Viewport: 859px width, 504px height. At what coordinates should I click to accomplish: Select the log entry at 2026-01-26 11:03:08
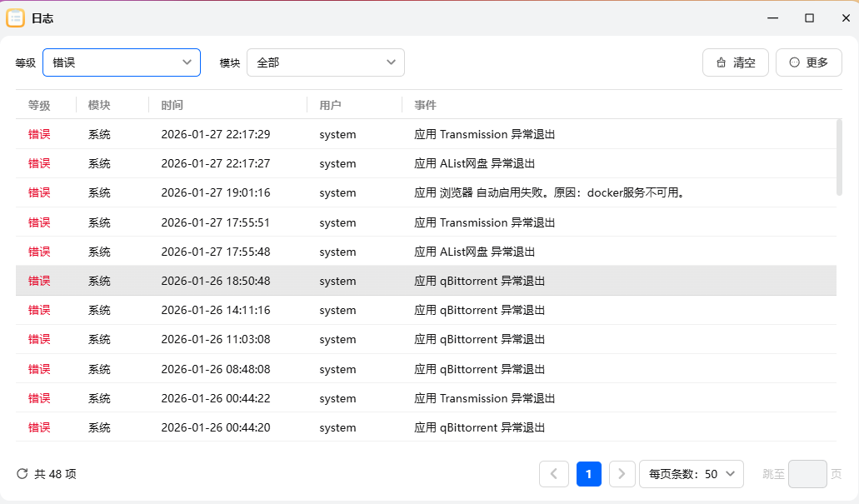pyautogui.click(x=426, y=339)
